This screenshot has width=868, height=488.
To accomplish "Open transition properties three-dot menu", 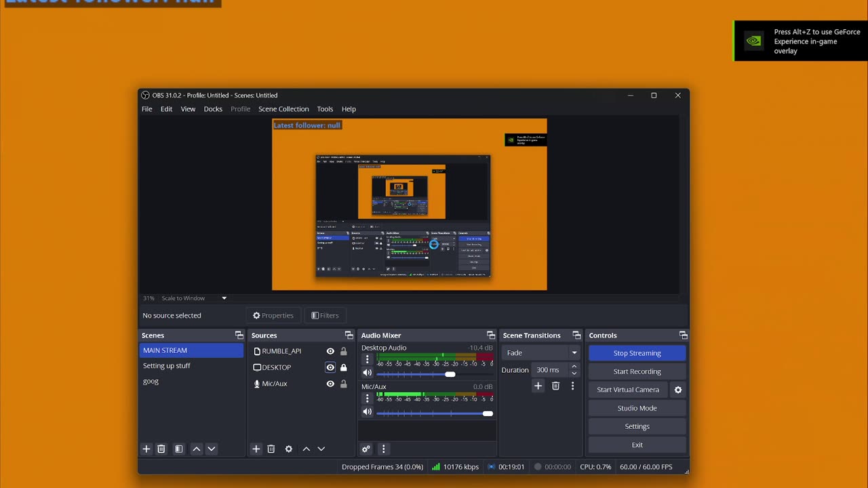I will tap(572, 386).
